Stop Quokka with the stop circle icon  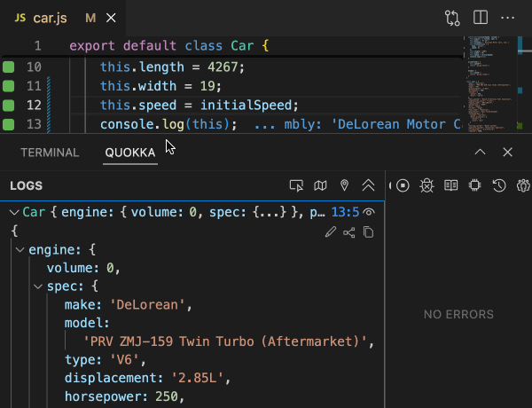click(x=403, y=185)
